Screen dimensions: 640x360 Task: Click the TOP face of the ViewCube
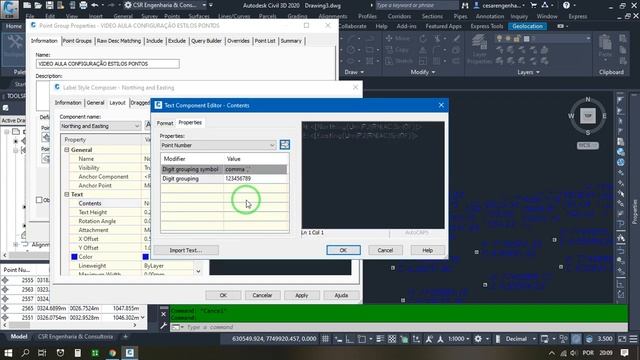588,116
